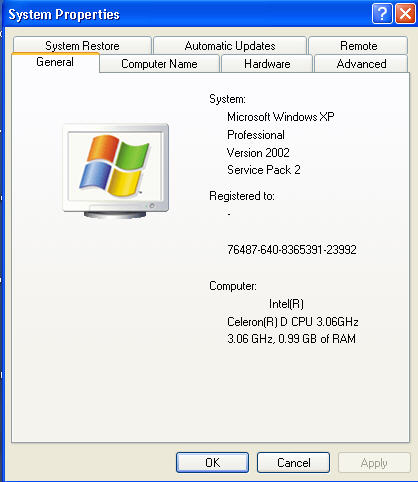Select the Remote tab
This screenshot has height=482, width=418.
(x=358, y=46)
